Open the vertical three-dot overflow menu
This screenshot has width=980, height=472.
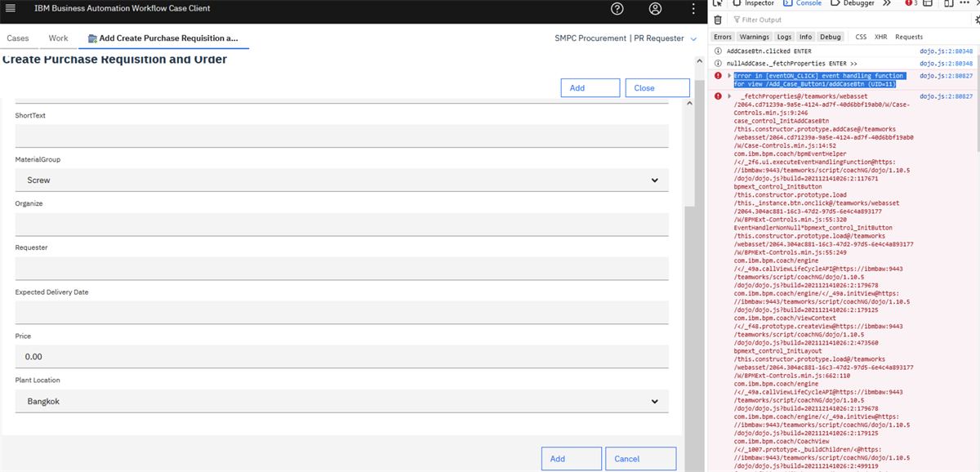693,9
